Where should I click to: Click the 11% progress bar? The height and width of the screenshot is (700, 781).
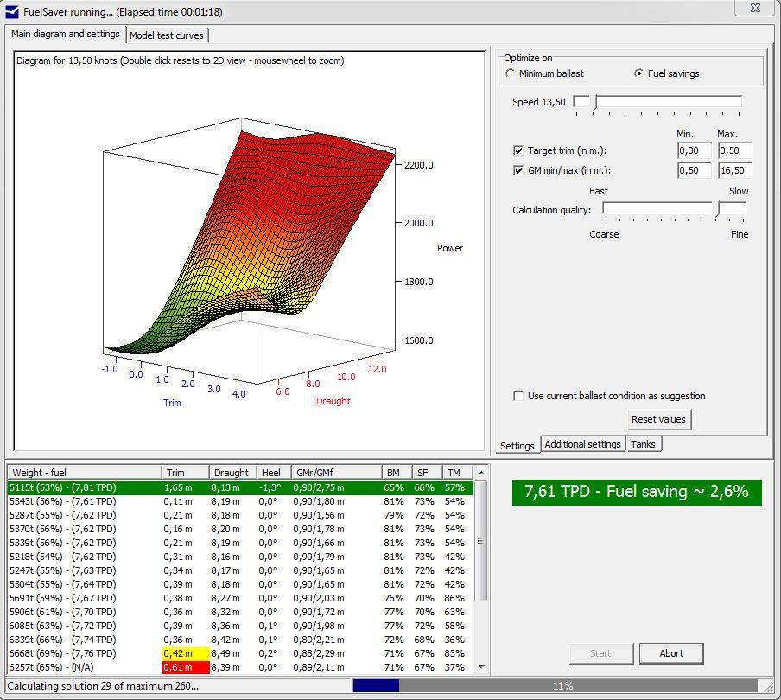coord(556,686)
